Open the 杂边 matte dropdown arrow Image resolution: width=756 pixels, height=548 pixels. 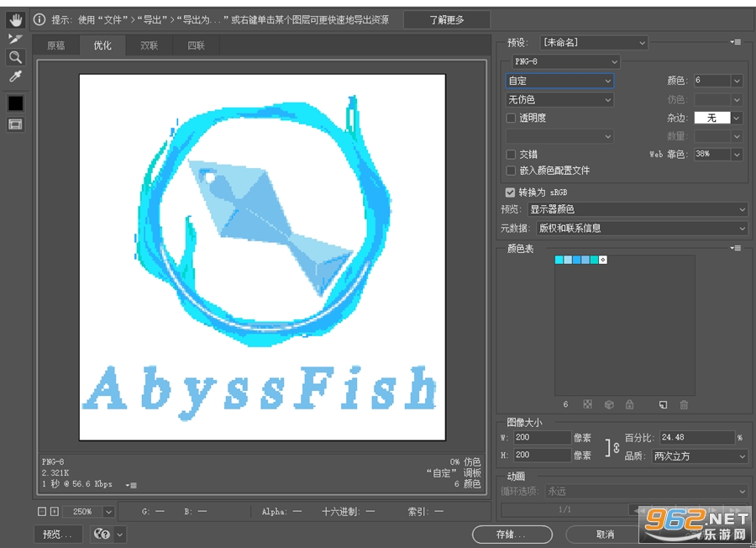736,118
